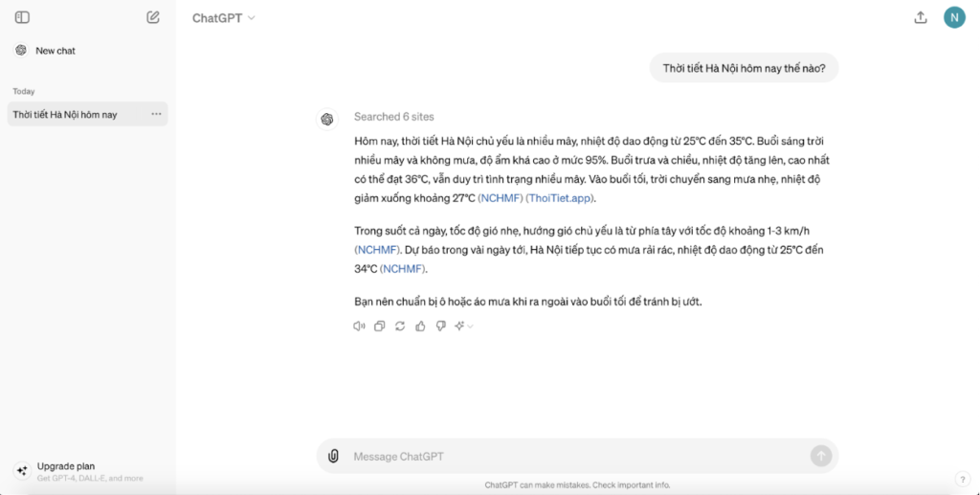Image resolution: width=980 pixels, height=495 pixels.
Task: Open the help question mark button
Action: click(x=962, y=479)
